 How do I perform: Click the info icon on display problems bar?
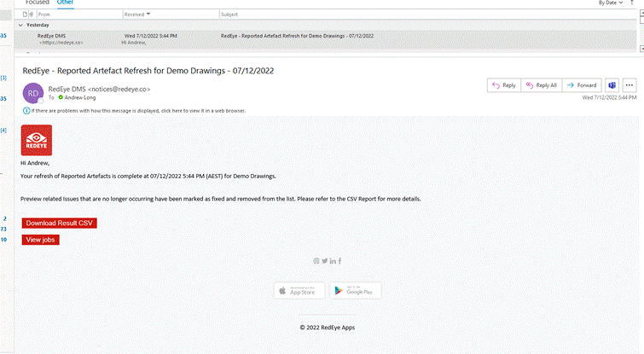click(x=26, y=111)
